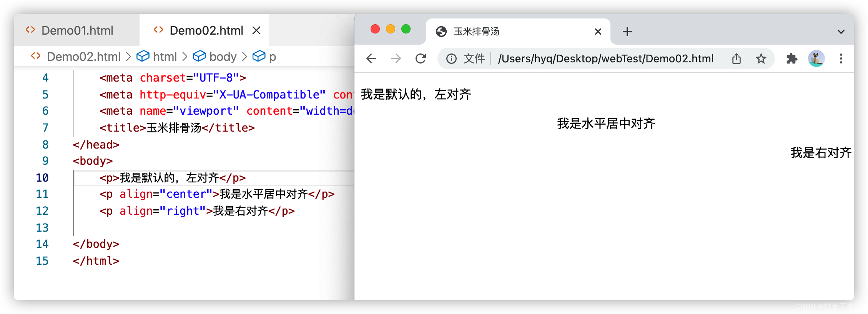Click the </head> closing tag line

(x=96, y=145)
